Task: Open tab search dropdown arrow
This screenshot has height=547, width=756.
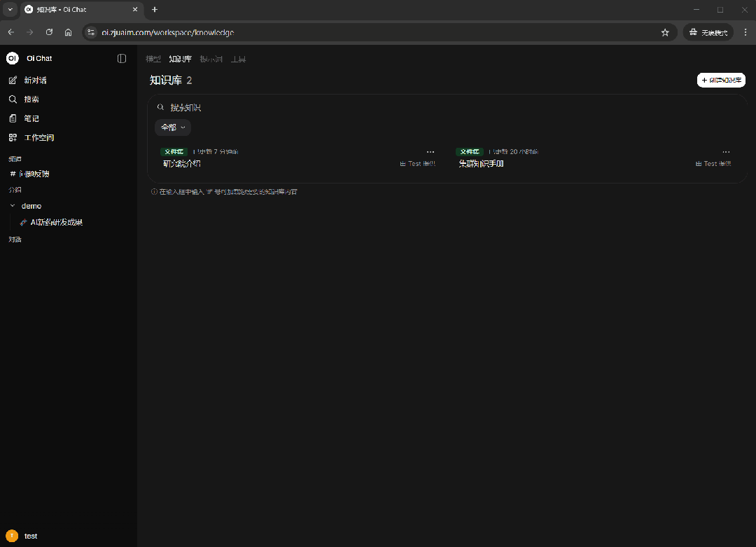Action: (10, 10)
